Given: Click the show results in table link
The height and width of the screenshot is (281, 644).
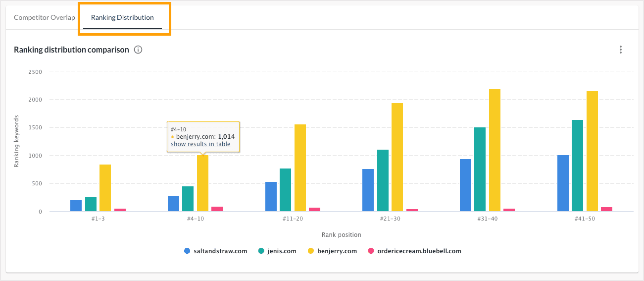Looking at the screenshot, I should [200, 144].
